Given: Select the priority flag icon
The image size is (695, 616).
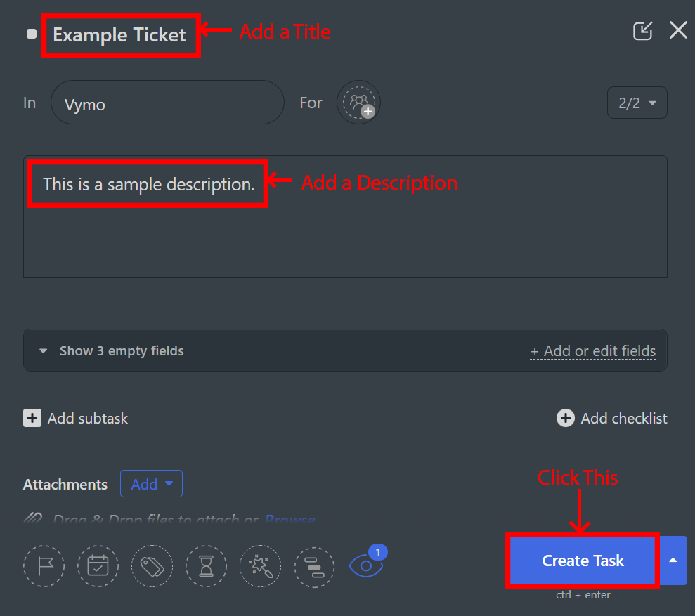Looking at the screenshot, I should pos(44,566).
